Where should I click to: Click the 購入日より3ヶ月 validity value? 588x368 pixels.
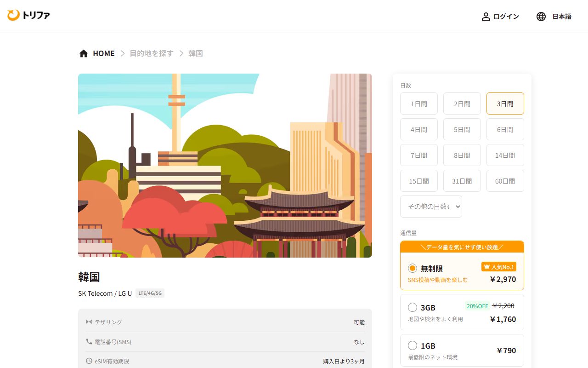pyautogui.click(x=344, y=361)
